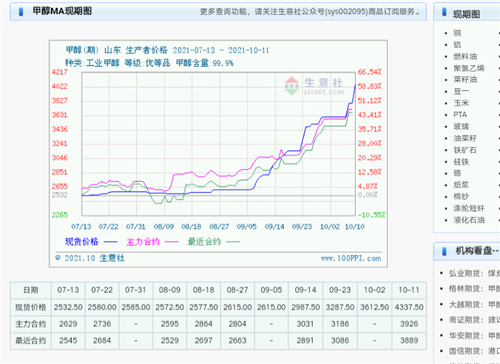Open the 锡 link below 硅铁
This screenshot has width=500, height=364.
(457, 173)
